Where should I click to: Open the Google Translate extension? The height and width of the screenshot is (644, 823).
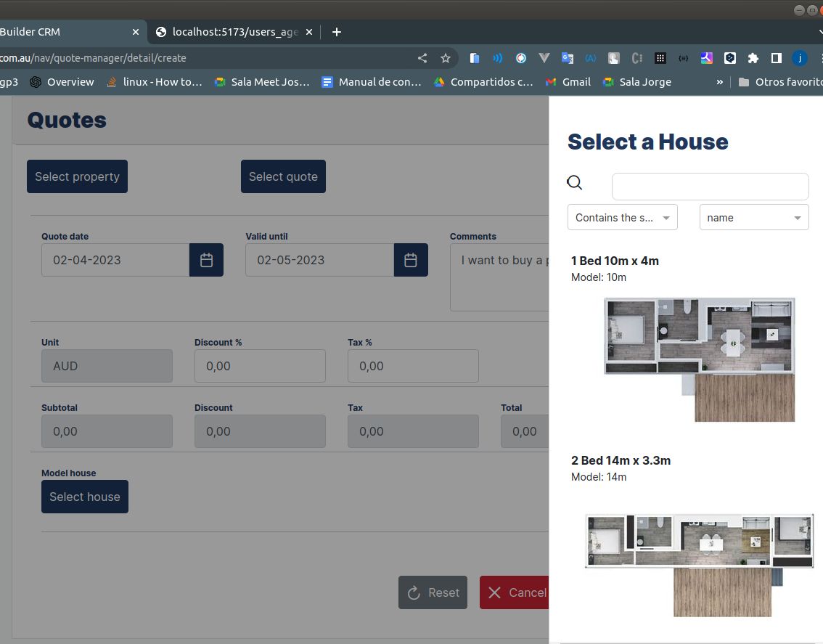tap(568, 58)
